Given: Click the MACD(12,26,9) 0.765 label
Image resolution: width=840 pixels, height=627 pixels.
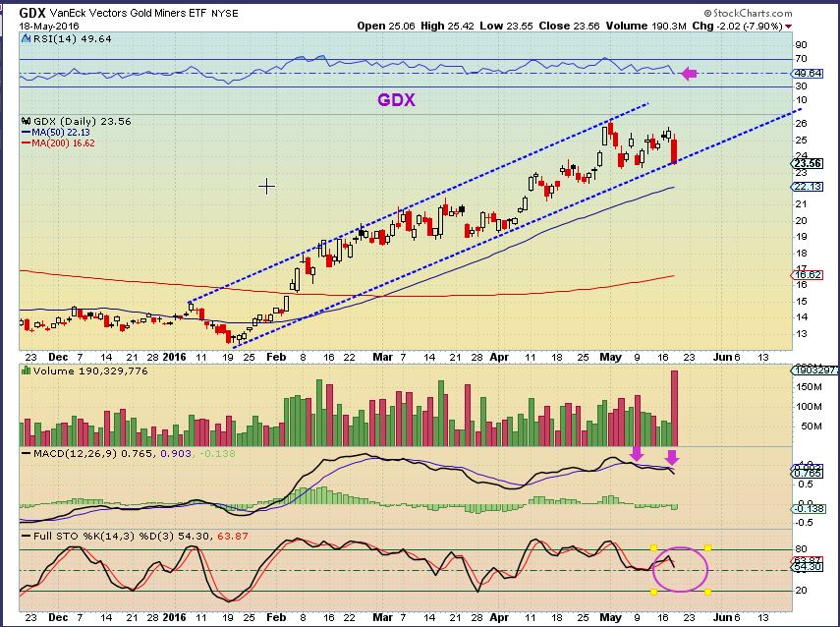Looking at the screenshot, I should (x=94, y=453).
